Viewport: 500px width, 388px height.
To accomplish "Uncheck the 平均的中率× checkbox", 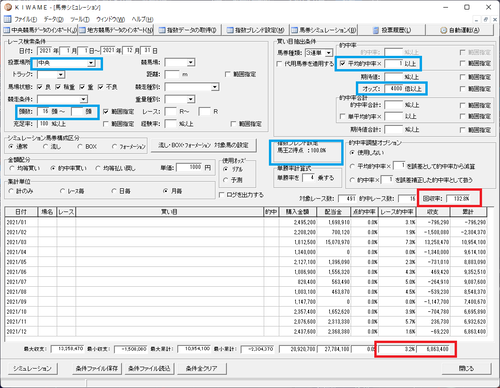I will click(342, 63).
